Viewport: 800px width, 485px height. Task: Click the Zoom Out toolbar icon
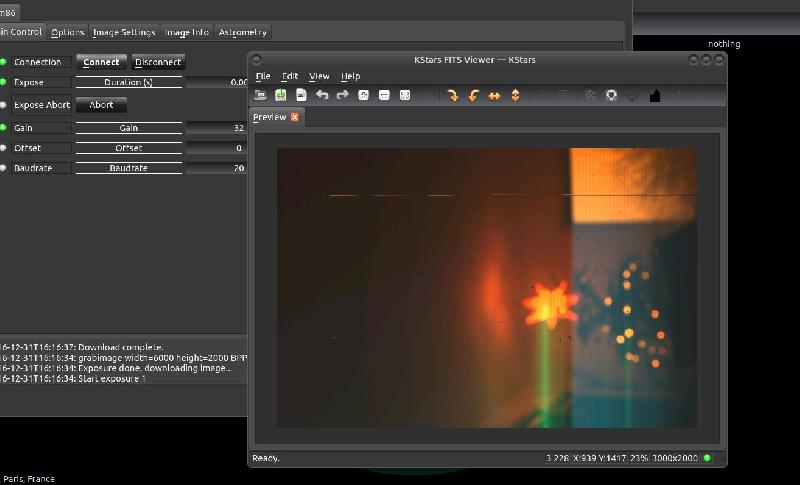[x=384, y=95]
